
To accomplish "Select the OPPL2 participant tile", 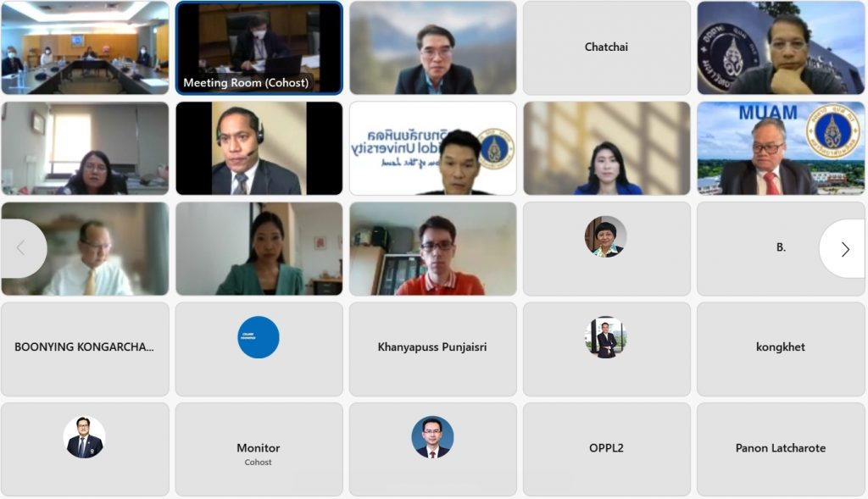I will pos(606,449).
